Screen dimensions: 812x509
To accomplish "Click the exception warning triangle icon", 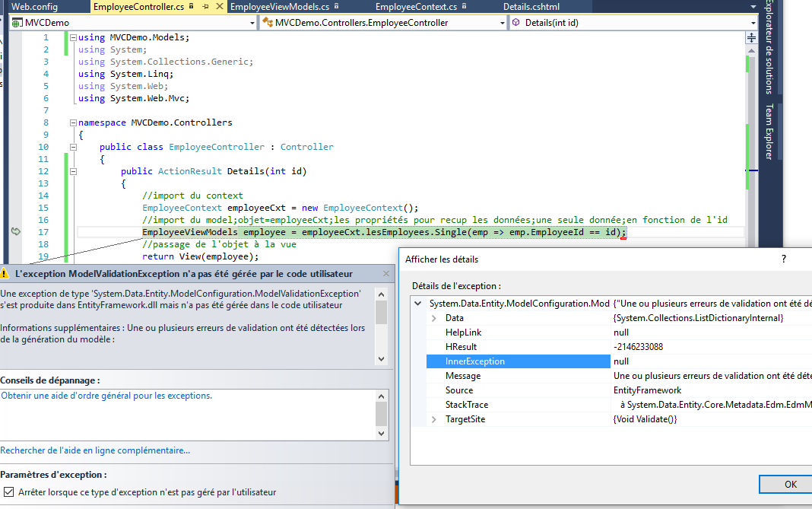I will 5,273.
